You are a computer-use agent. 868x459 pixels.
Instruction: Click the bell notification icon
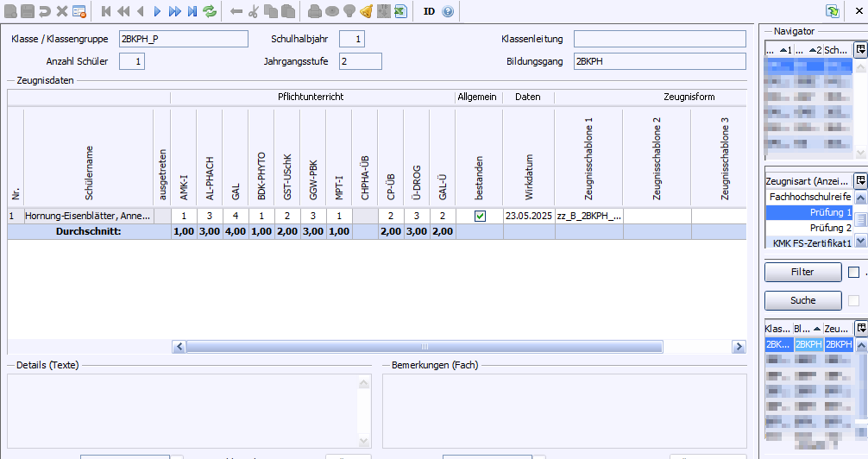pyautogui.click(x=366, y=11)
